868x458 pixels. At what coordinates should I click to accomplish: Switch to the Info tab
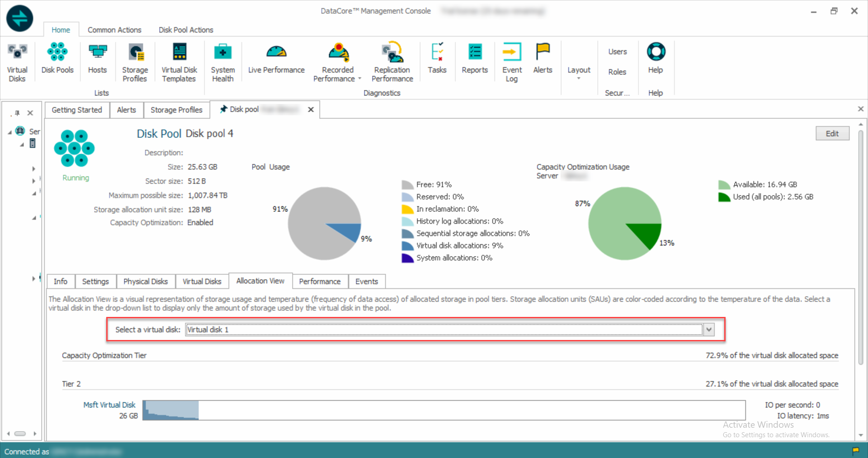pyautogui.click(x=61, y=281)
